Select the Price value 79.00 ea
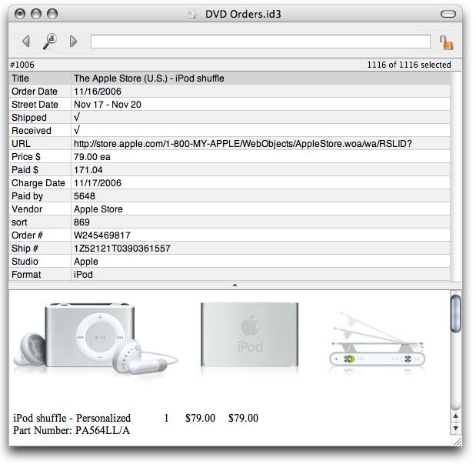The image size is (476, 464). point(92,157)
